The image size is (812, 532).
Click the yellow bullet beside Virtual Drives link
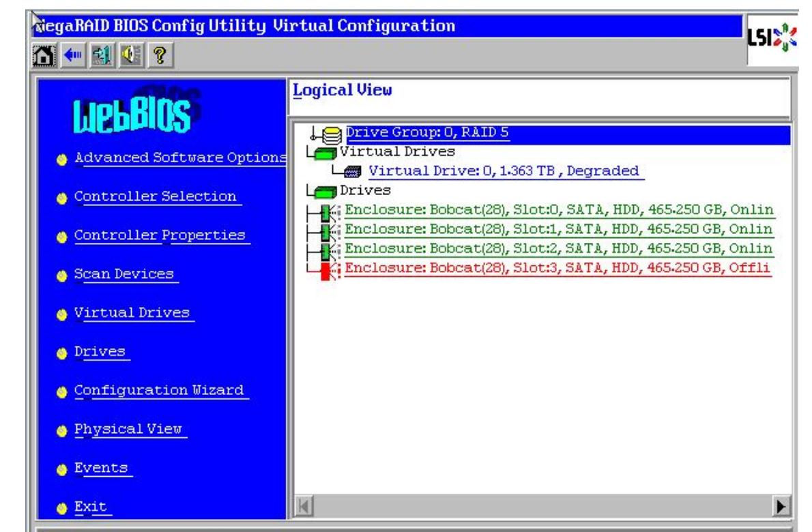[61, 314]
